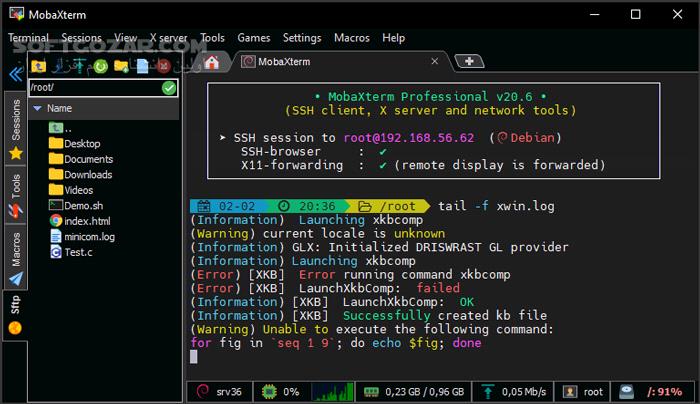Close the MobaXterm session tab
Screen dimensions: 700x404
tap(434, 62)
